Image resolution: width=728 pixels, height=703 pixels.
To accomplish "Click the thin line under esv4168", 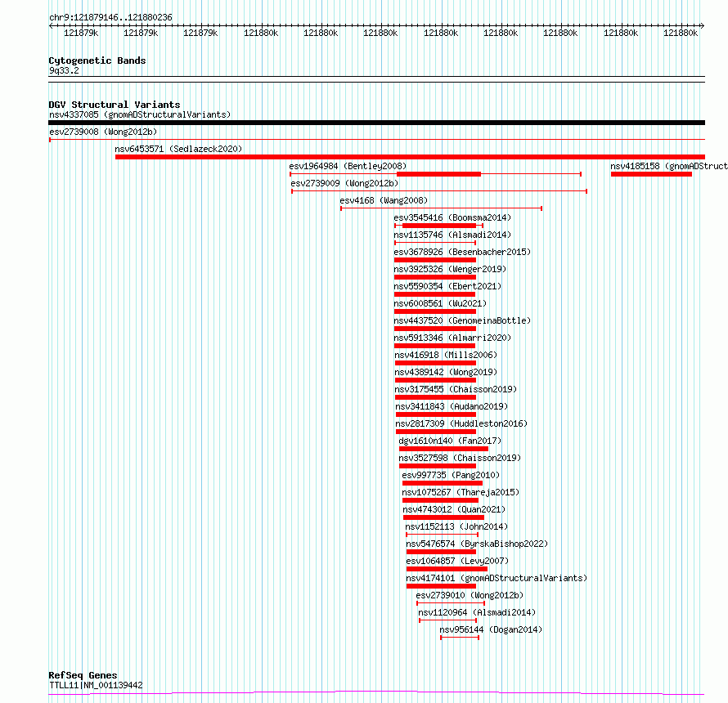I will [441, 208].
